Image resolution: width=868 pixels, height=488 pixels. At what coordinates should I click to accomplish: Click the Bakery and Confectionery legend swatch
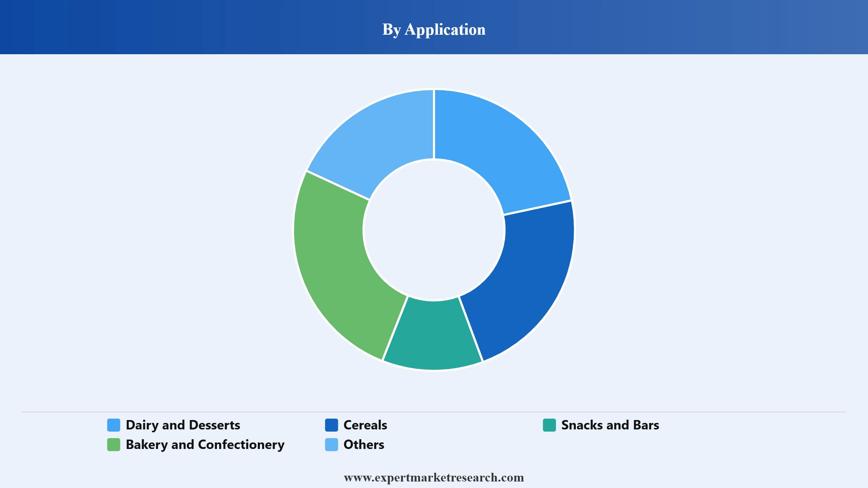(x=114, y=445)
